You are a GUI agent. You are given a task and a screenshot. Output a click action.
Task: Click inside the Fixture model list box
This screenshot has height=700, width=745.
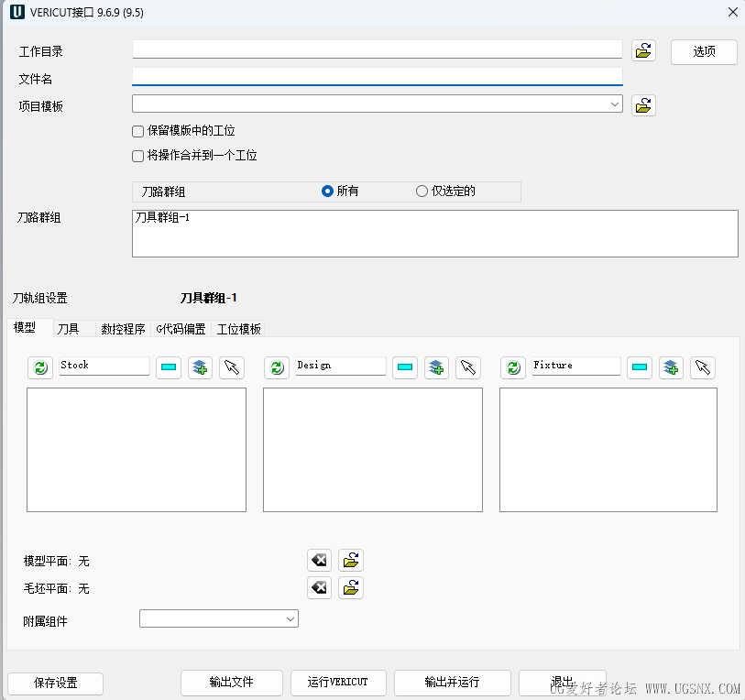tap(608, 450)
